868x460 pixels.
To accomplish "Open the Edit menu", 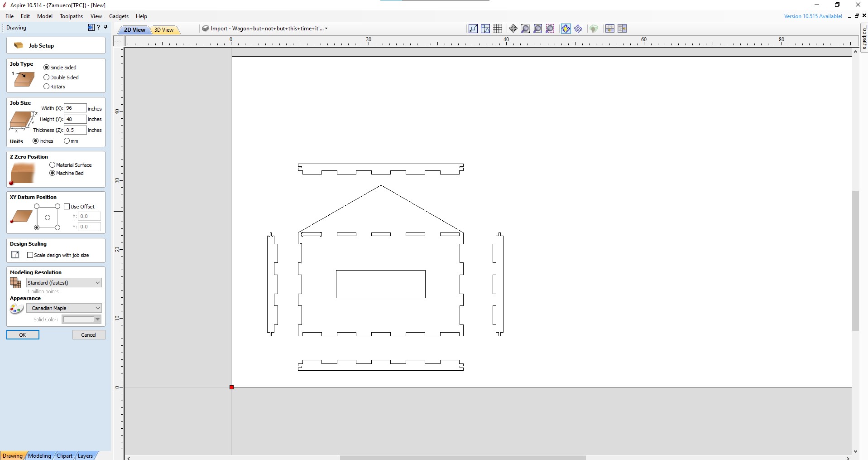I will click(25, 16).
